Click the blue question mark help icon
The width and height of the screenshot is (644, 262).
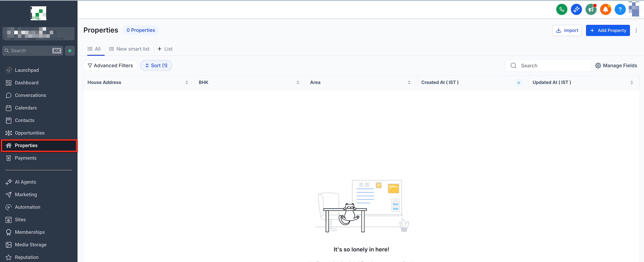coord(620,10)
